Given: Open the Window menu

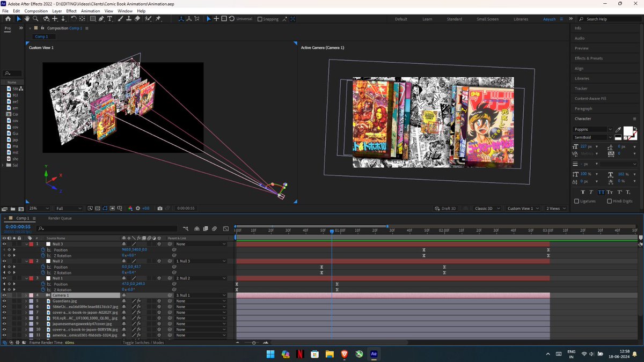Looking at the screenshot, I should tap(125, 11).
